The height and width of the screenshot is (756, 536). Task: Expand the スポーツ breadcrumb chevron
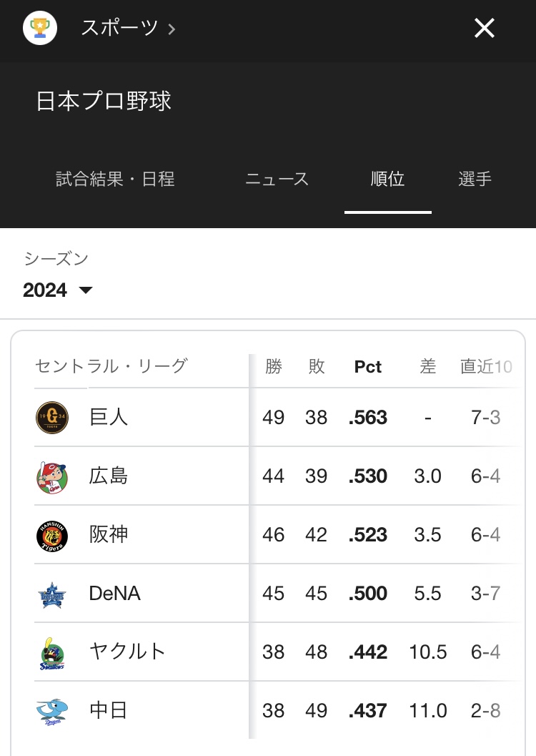(172, 29)
